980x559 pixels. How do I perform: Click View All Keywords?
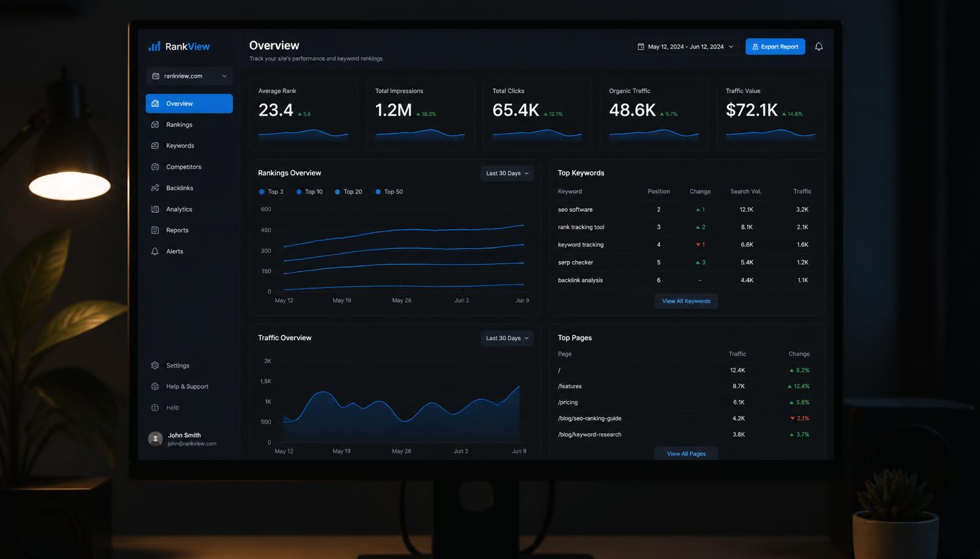tap(686, 301)
